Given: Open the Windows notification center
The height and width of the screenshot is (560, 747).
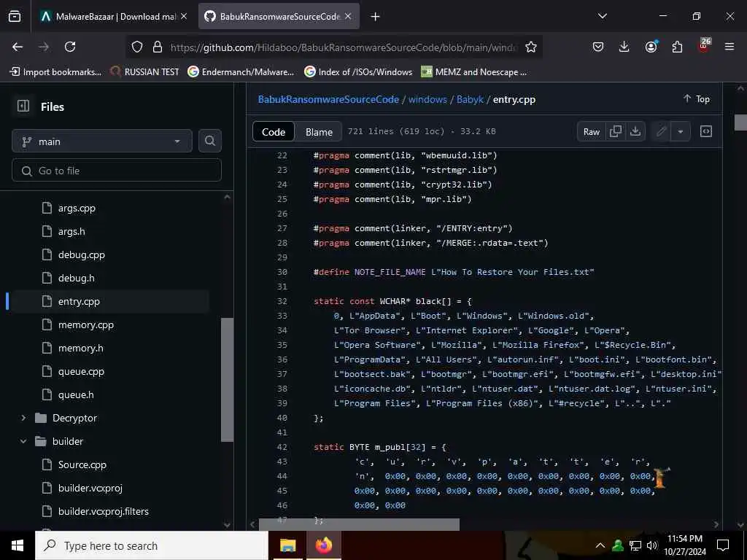Looking at the screenshot, I should [x=723, y=545].
